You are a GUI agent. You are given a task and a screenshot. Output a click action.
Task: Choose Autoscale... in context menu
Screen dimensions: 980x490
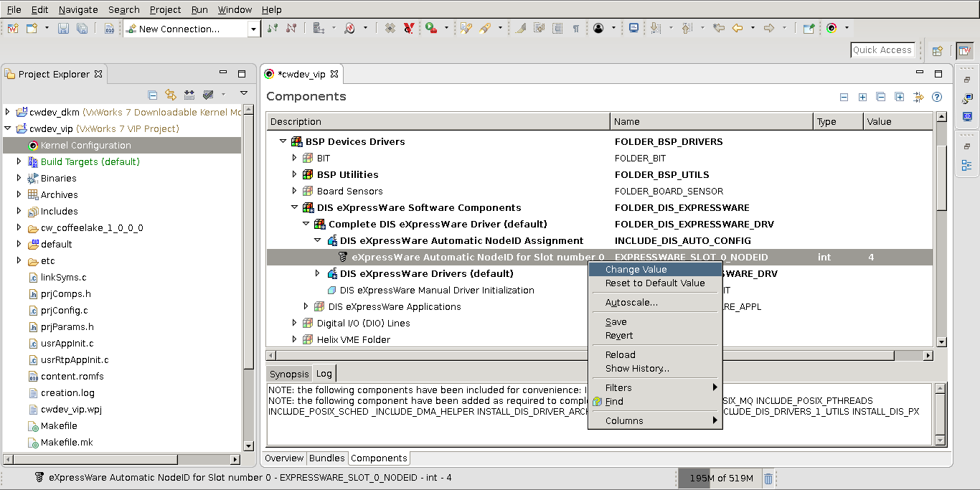point(655,302)
